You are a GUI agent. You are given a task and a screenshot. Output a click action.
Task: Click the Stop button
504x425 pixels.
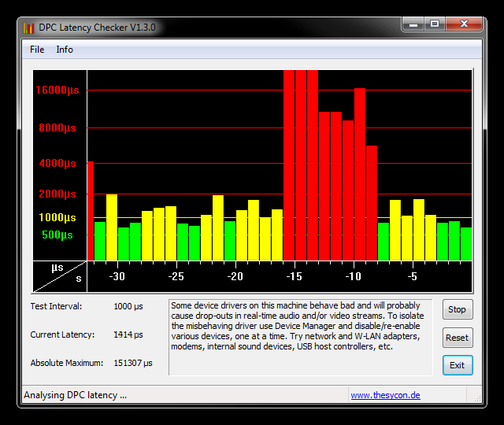[458, 309]
